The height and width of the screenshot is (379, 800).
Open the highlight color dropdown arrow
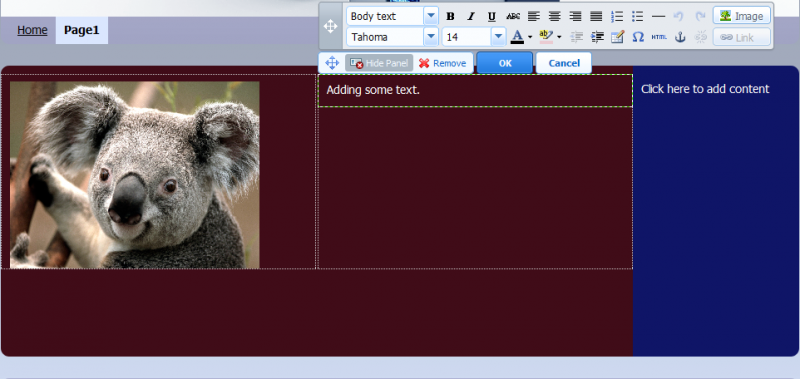(559, 37)
